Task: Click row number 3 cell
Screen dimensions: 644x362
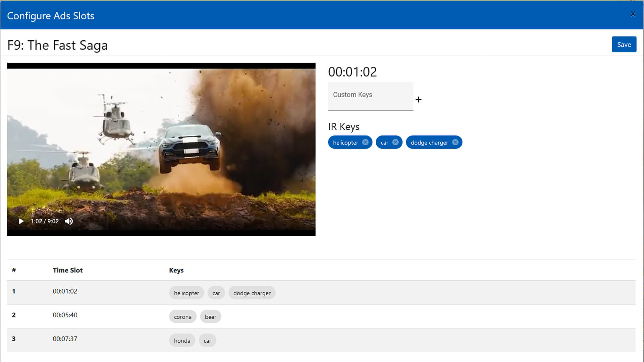Action: pos(14,339)
